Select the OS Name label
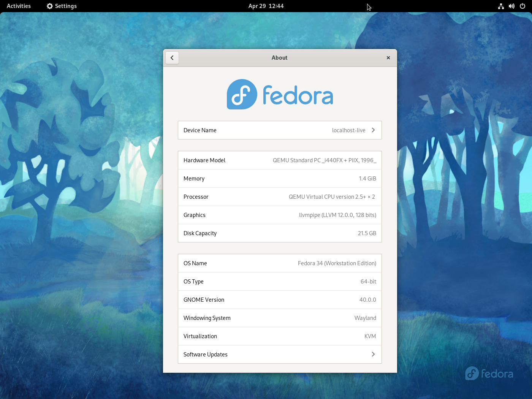This screenshot has height=399, width=532. click(195, 263)
